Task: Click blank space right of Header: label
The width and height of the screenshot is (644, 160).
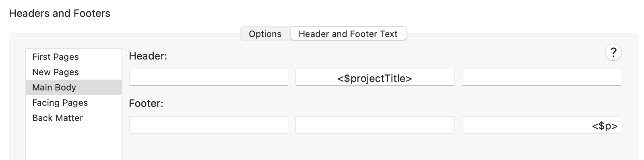Action: (382, 56)
